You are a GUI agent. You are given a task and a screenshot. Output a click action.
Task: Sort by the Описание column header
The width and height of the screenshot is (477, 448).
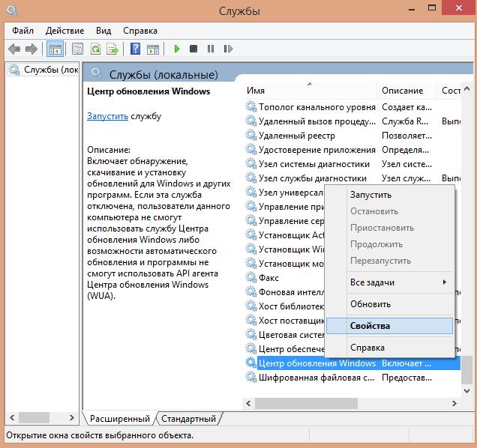pos(406,91)
